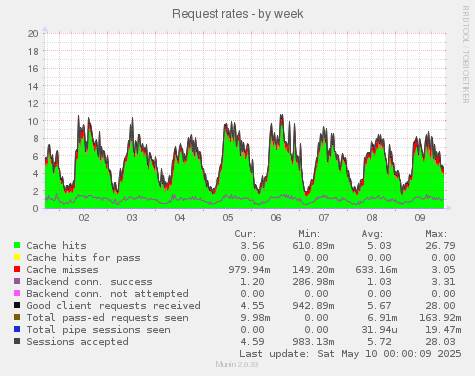Click the 'Backend conn. not attempted' legend label
475x376 pixels.
click(107, 294)
